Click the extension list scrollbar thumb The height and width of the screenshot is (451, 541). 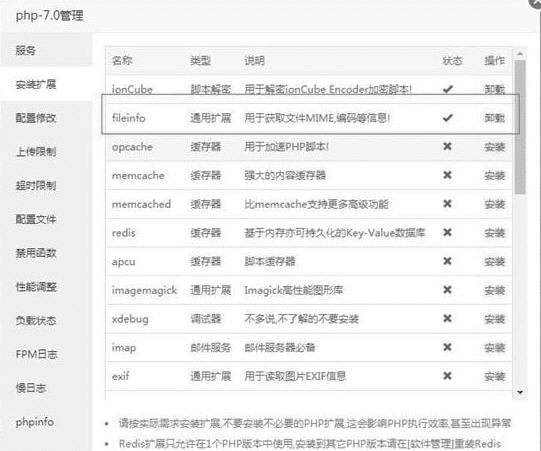pos(520,127)
